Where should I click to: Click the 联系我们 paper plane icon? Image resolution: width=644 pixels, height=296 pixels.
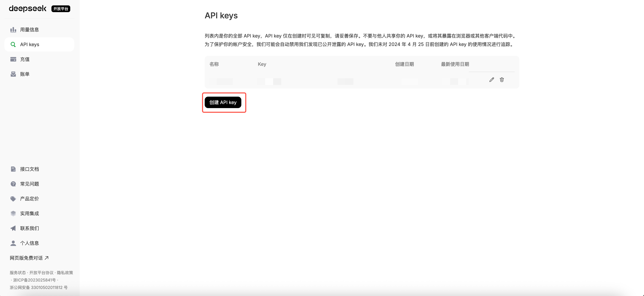click(13, 228)
